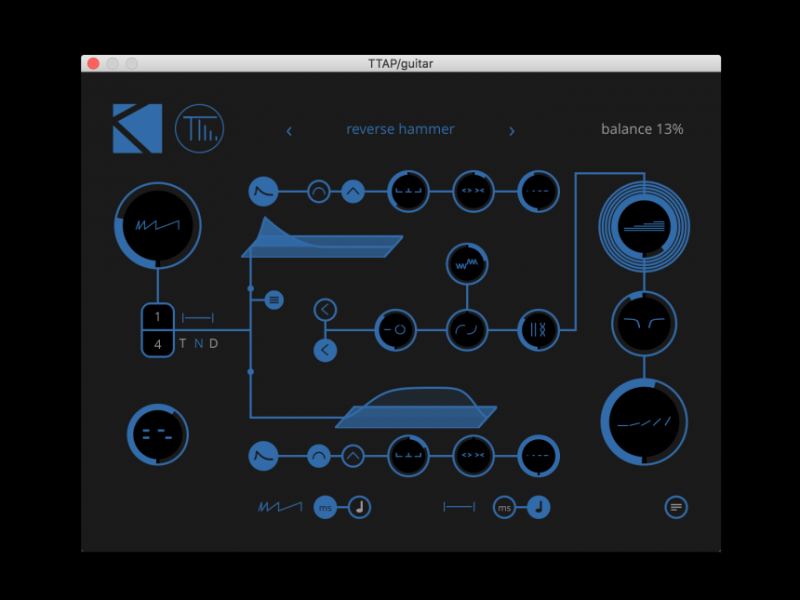
Task: Select the D division mode letter
Action: pos(213,343)
